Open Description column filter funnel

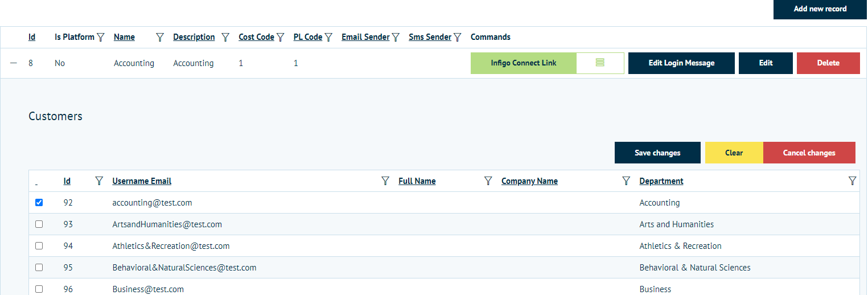[x=225, y=38]
